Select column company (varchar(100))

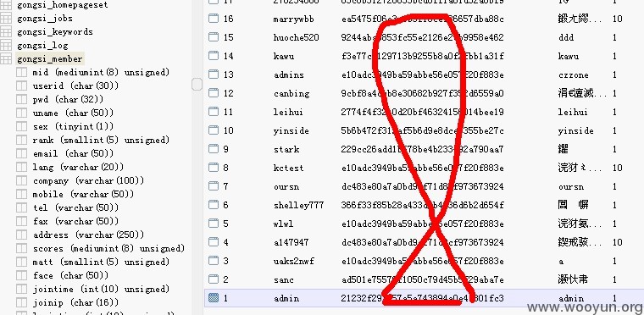pyautogui.click(x=88, y=181)
